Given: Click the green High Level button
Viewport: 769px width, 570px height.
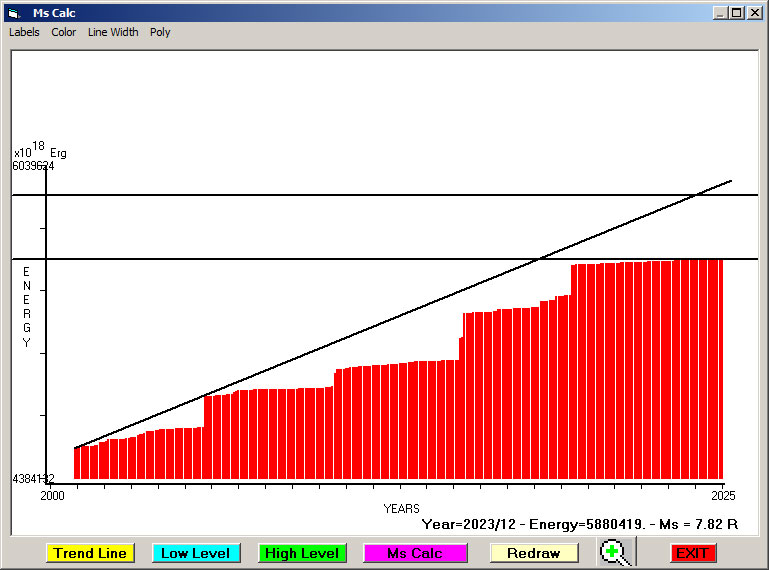Looking at the screenshot, I should pyautogui.click(x=302, y=553).
